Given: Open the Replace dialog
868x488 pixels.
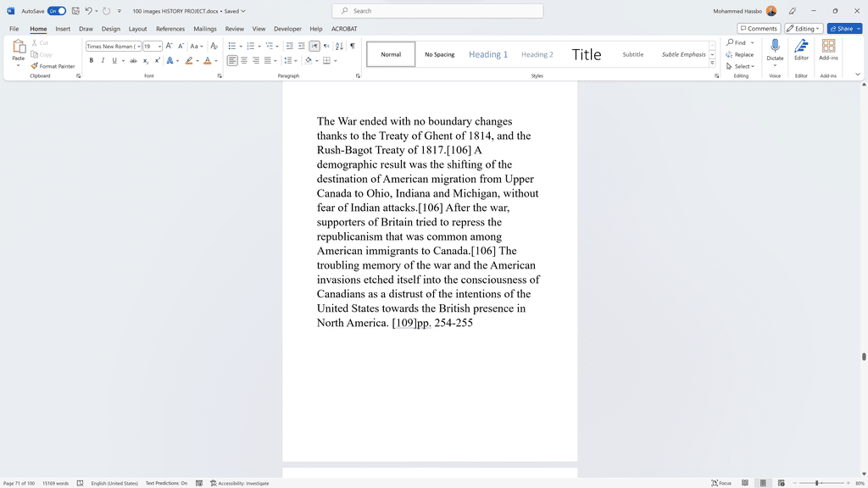Looking at the screenshot, I should click(x=740, y=55).
